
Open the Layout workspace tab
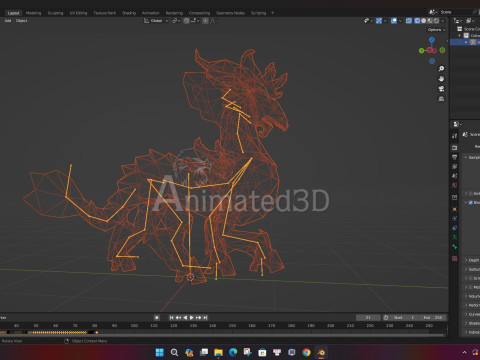point(13,13)
